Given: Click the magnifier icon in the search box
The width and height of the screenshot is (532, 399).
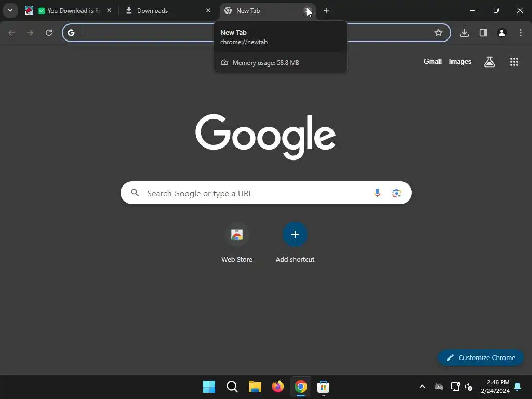Looking at the screenshot, I should [135, 193].
